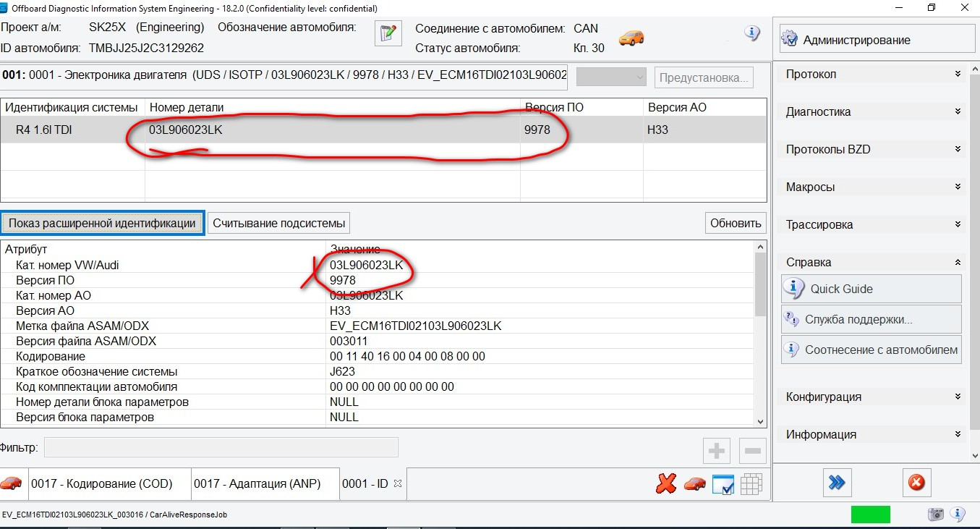Click the minus remove button

[x=752, y=451]
